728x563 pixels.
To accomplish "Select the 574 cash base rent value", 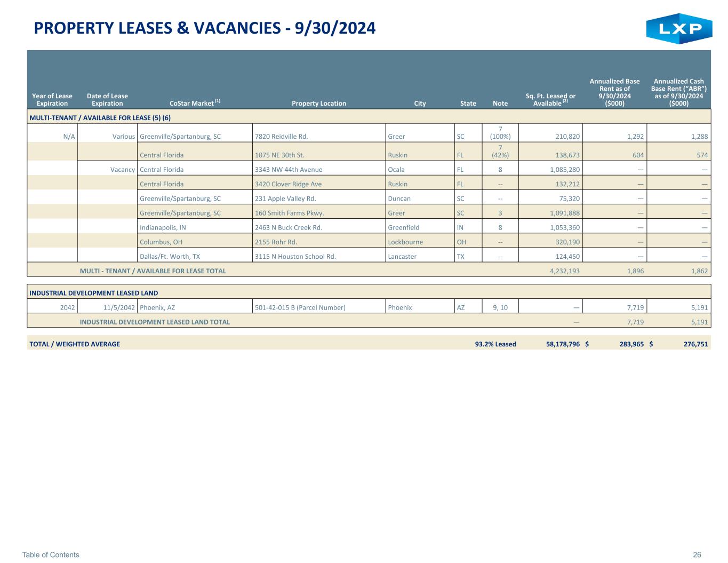I will pyautogui.click(x=702, y=155).
